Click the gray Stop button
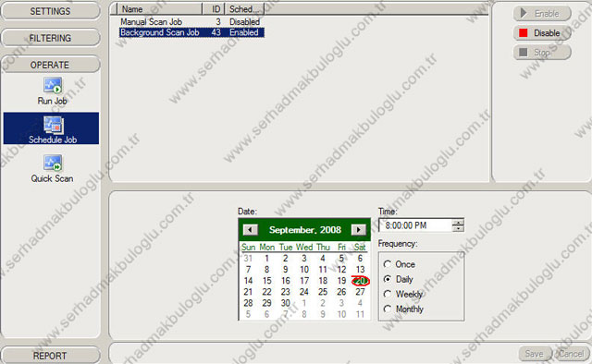Screen dimensions: 592x364 pyautogui.click(x=542, y=53)
